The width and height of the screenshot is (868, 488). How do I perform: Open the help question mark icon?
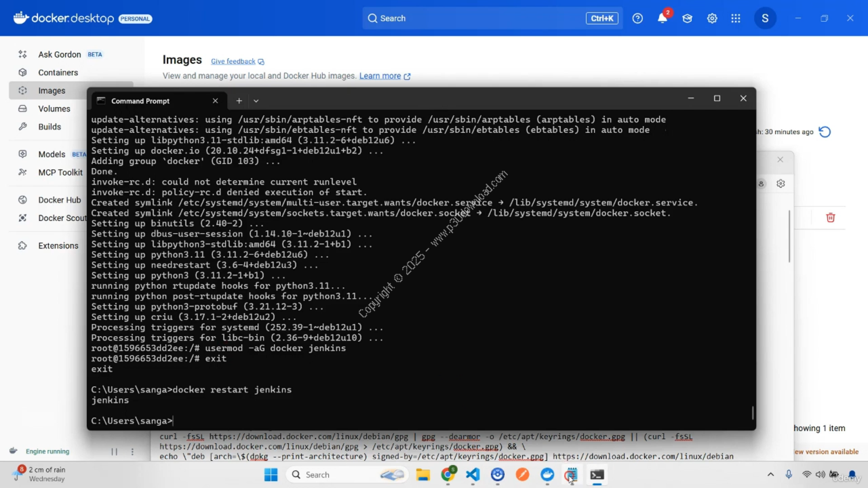click(x=637, y=18)
